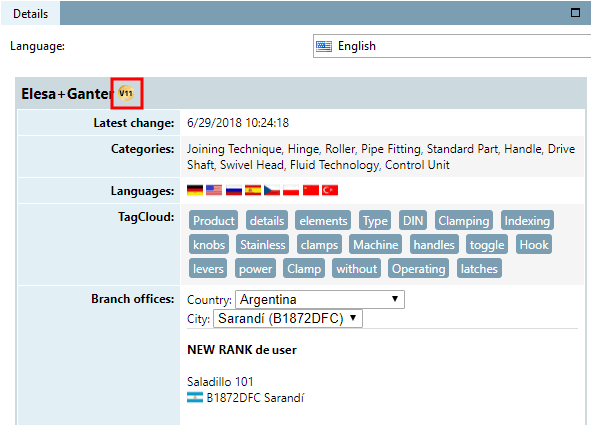Viewport: 591px width, 425px height.
Task: Click the without tag
Action: click(356, 269)
